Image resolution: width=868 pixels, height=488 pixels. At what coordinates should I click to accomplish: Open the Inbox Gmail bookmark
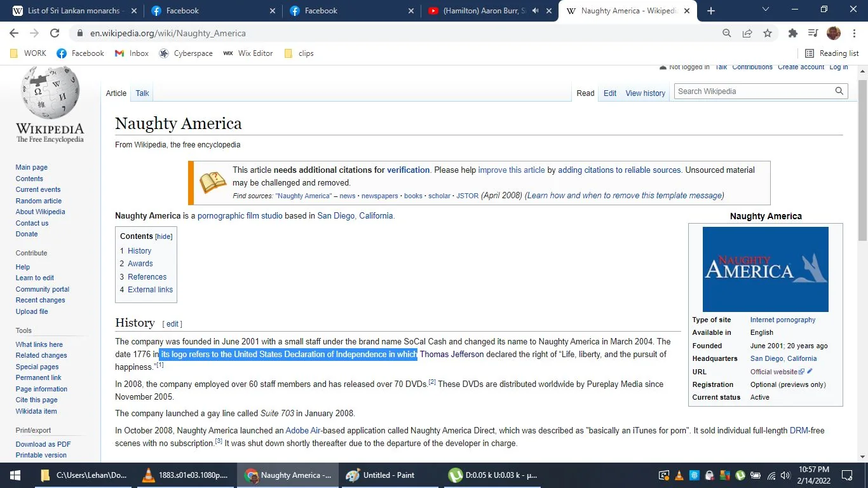[132, 53]
